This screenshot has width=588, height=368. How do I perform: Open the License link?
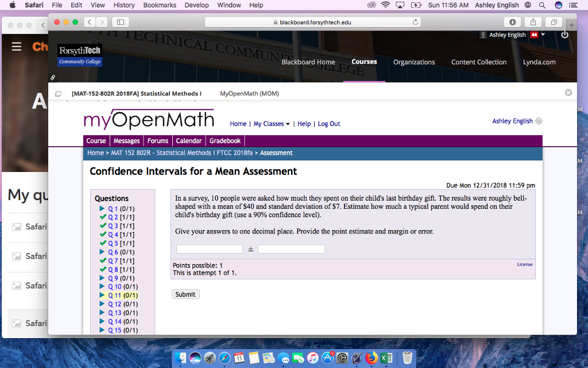click(x=525, y=264)
